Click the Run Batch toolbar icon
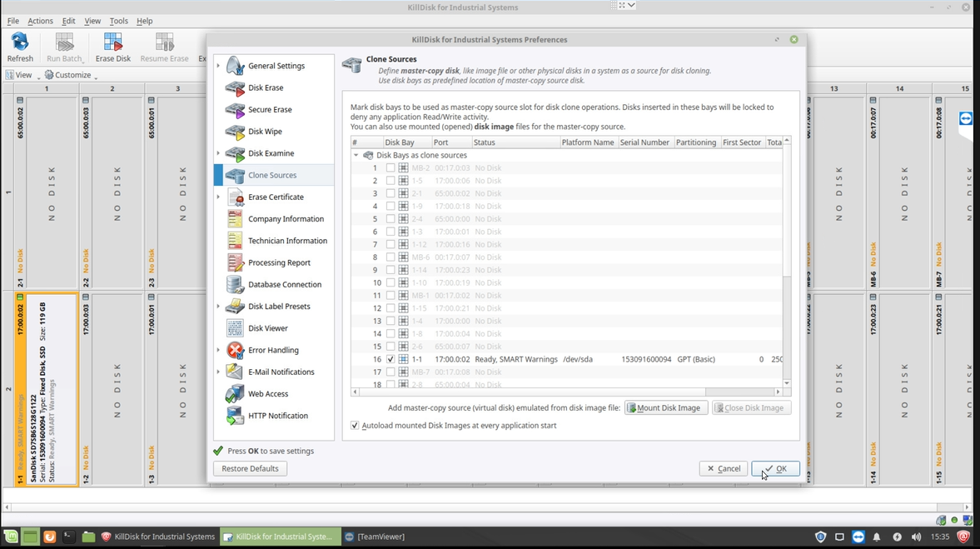980x549 pixels. [x=64, y=42]
